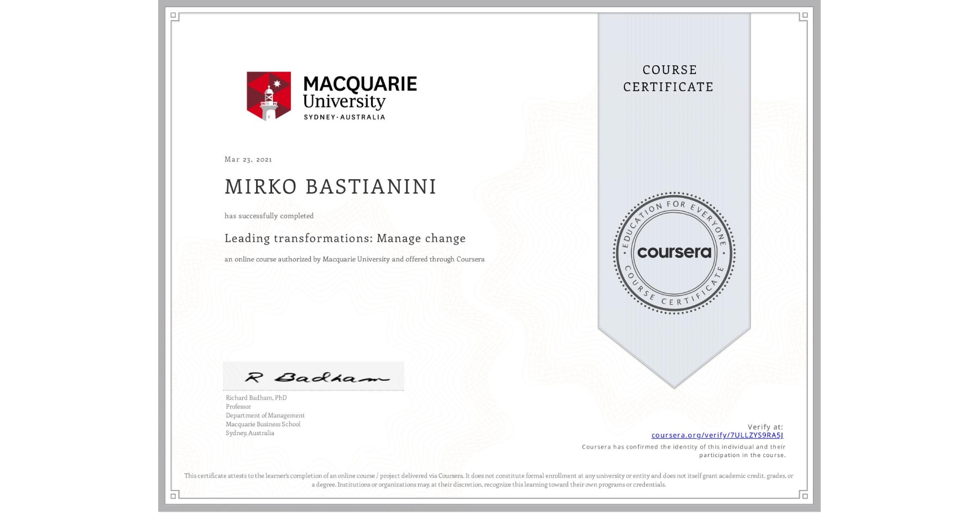Expand Richard Badham's credentials block
The width and height of the screenshot is (980, 513).
[264, 415]
